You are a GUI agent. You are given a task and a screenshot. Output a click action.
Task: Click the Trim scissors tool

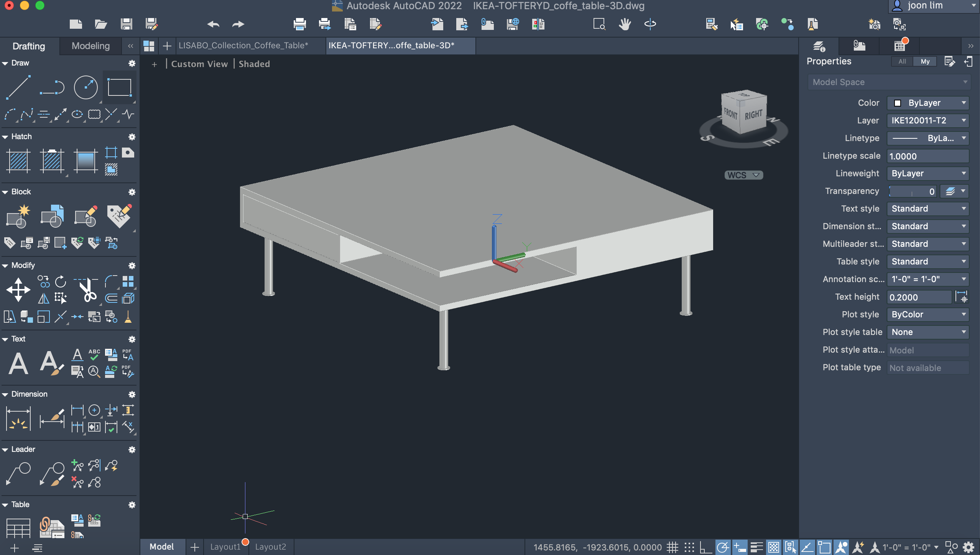[x=88, y=290]
